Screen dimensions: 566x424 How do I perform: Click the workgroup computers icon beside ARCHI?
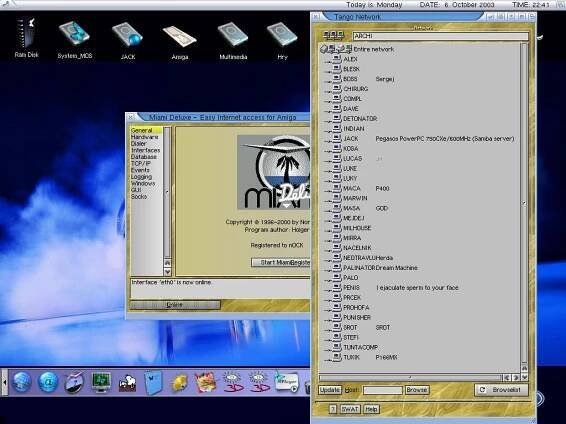tap(334, 36)
